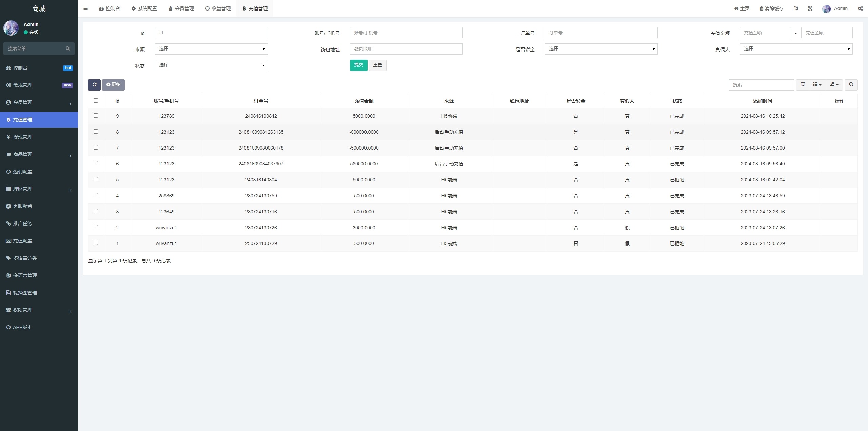The width and height of the screenshot is (868, 431).
Task: Switch to the 控制台 tab
Action: pos(110,8)
